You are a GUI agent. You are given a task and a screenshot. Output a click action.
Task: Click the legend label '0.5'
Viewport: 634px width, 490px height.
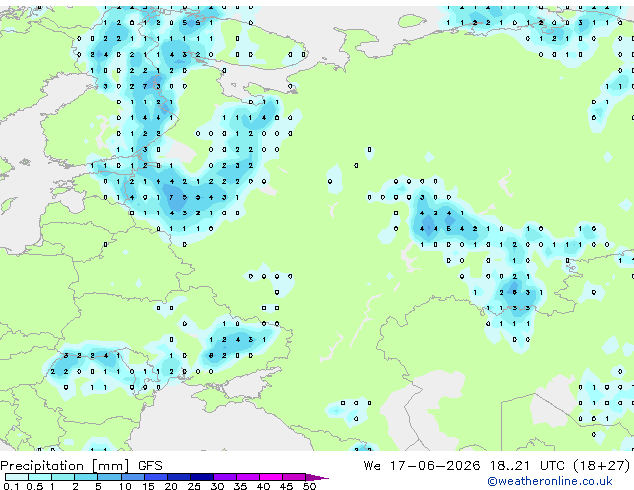pos(35,486)
